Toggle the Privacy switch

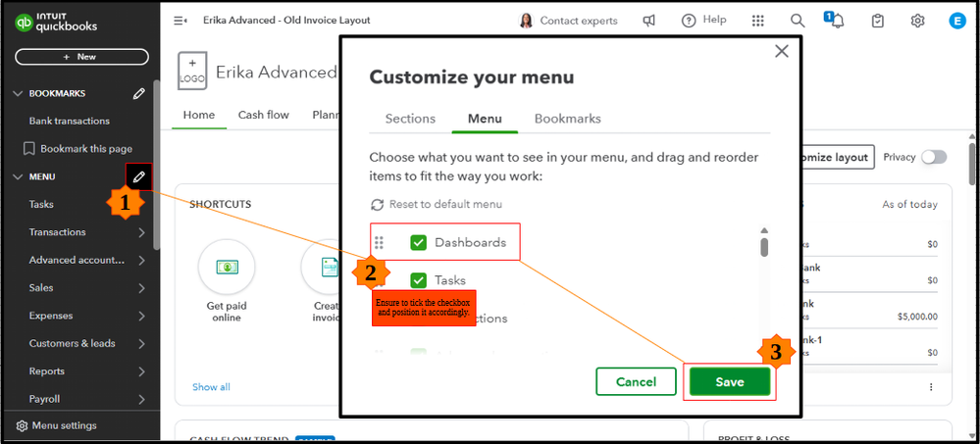point(934,158)
